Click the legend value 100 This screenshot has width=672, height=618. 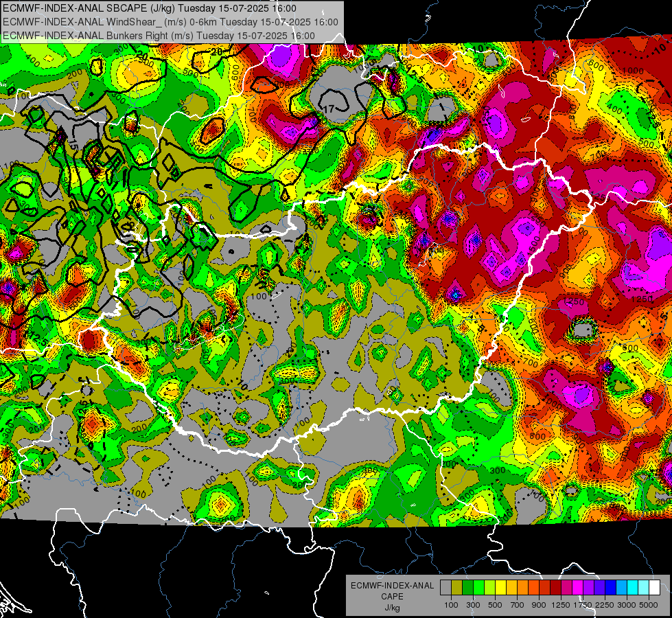tap(451, 605)
